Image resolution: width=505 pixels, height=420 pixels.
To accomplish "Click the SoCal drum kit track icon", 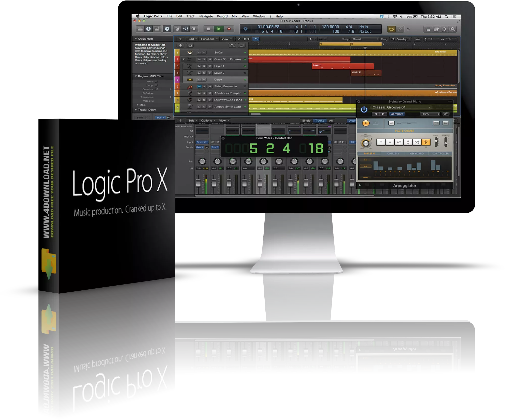I will tap(190, 52).
